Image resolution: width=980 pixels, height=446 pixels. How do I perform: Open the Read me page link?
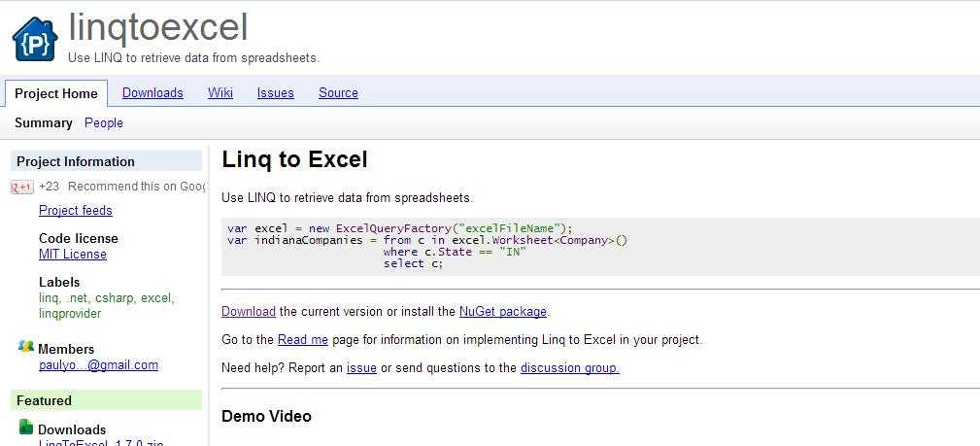point(302,340)
